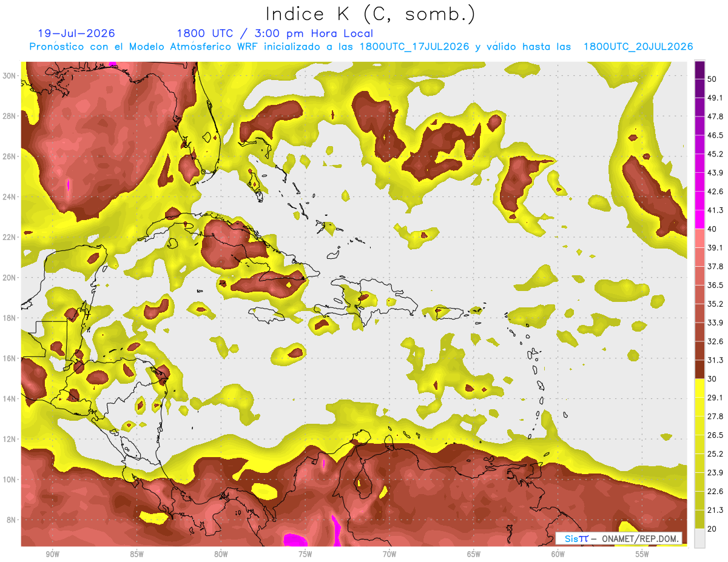The width and height of the screenshot is (728, 562).
Task: Click the 12N latitude label
Action: point(10,439)
